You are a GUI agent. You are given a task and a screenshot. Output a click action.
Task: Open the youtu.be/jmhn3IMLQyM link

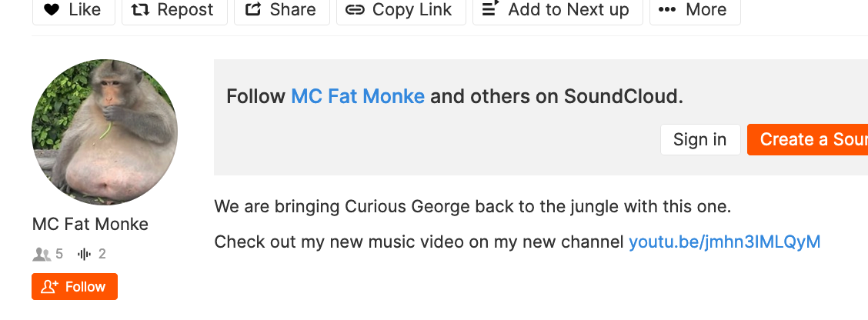pos(724,242)
